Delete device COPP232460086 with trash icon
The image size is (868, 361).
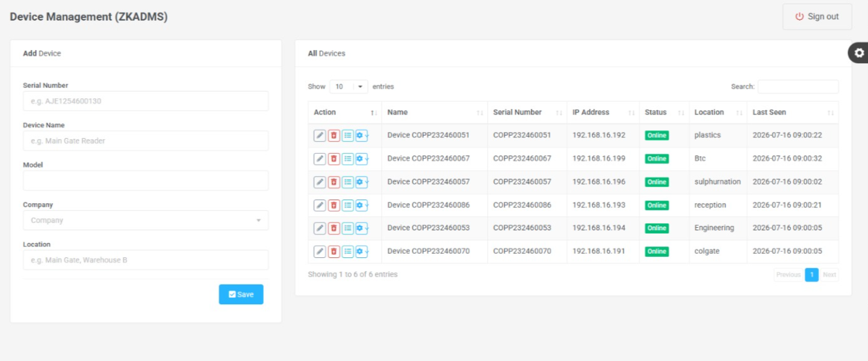point(334,205)
